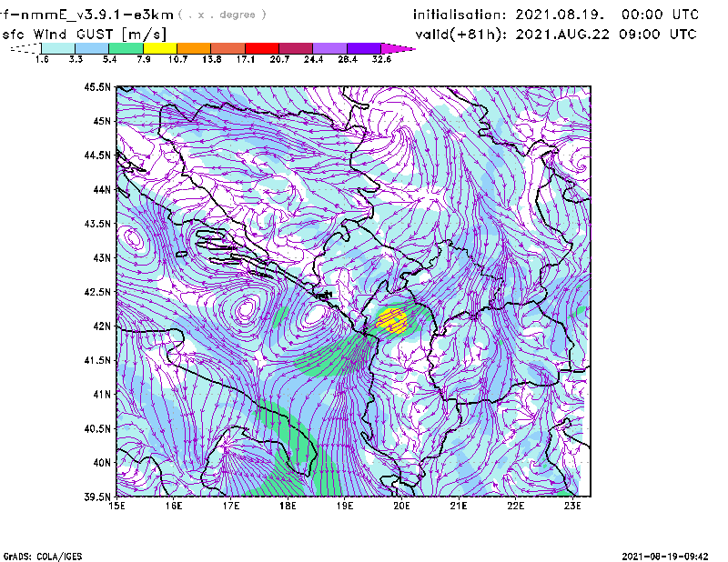Image resolution: width=728 pixels, height=562 pixels.
Task: Click the legend value 28.4
Action: (x=348, y=59)
